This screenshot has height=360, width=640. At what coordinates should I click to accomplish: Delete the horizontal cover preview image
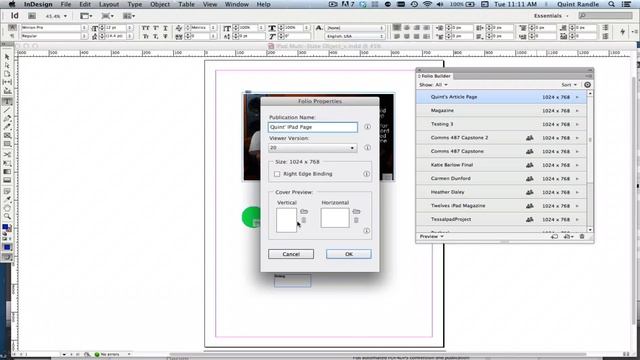click(x=356, y=220)
